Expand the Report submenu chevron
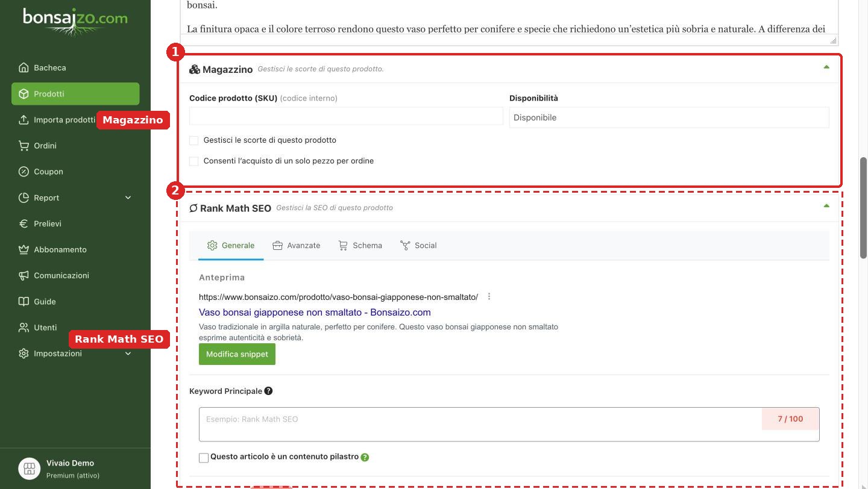This screenshot has width=868, height=489. 128,198
